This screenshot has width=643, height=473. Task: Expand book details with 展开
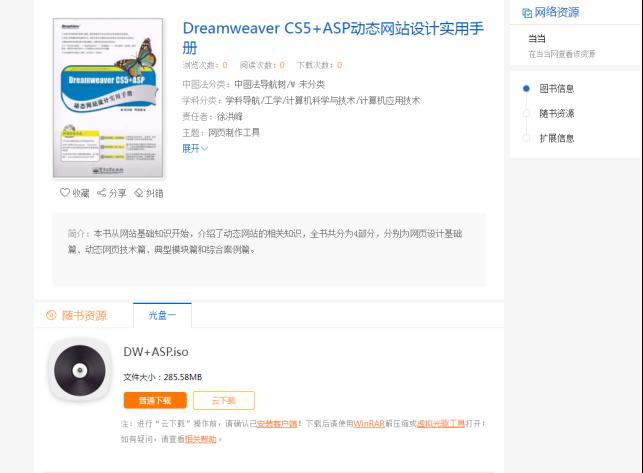tap(195, 148)
